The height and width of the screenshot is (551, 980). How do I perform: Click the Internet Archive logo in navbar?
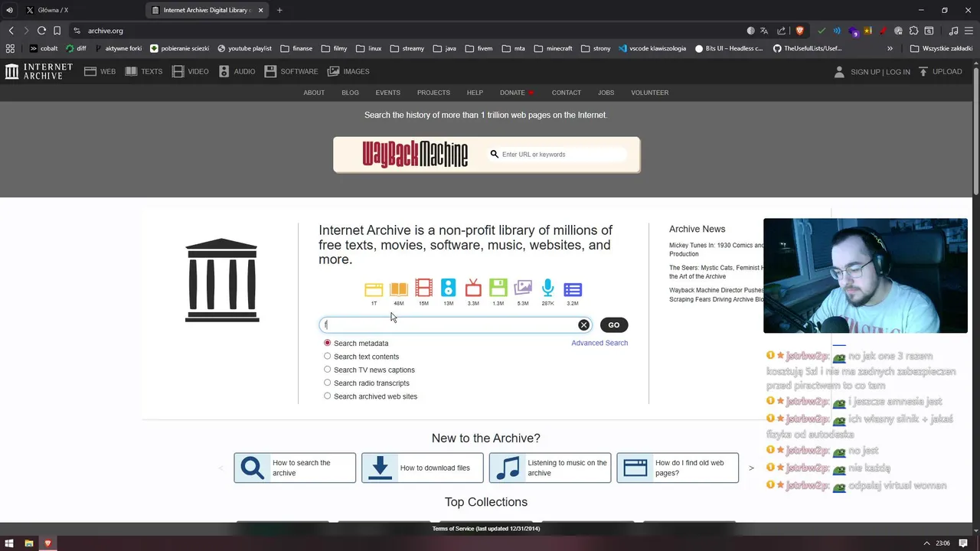point(38,71)
